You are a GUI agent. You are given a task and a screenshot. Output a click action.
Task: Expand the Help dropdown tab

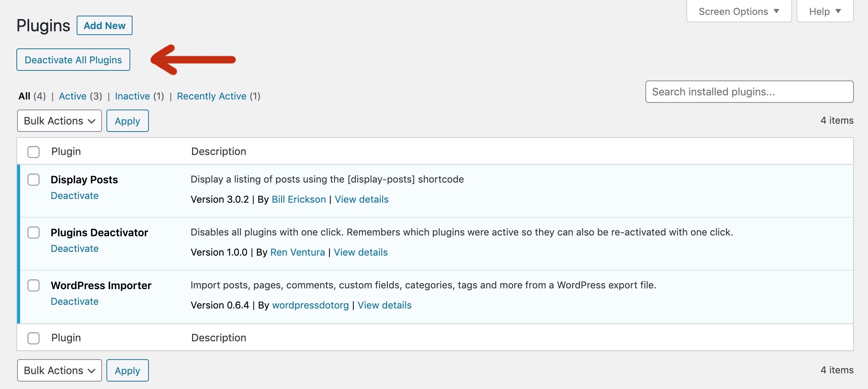coord(825,12)
